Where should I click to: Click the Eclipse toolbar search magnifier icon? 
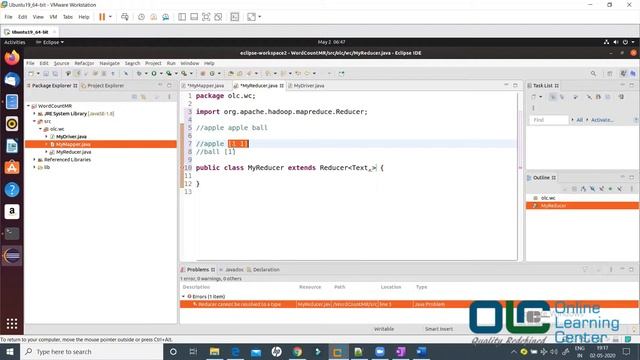593,73
